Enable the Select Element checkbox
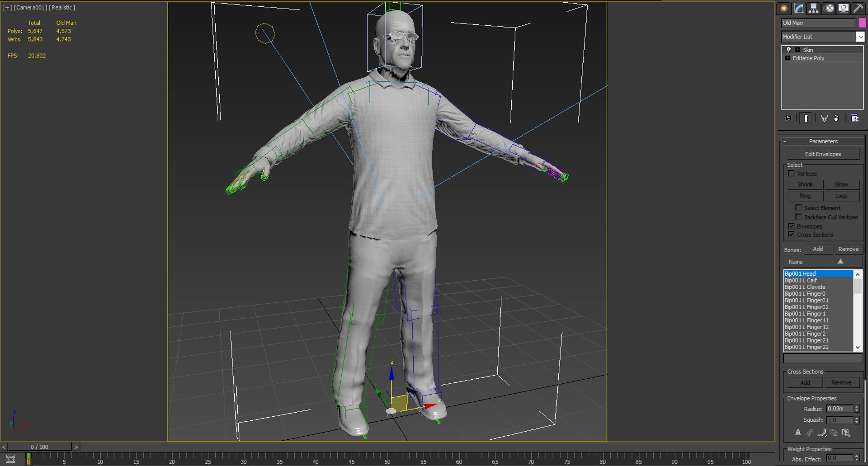Image resolution: width=868 pixels, height=466 pixels. click(798, 208)
